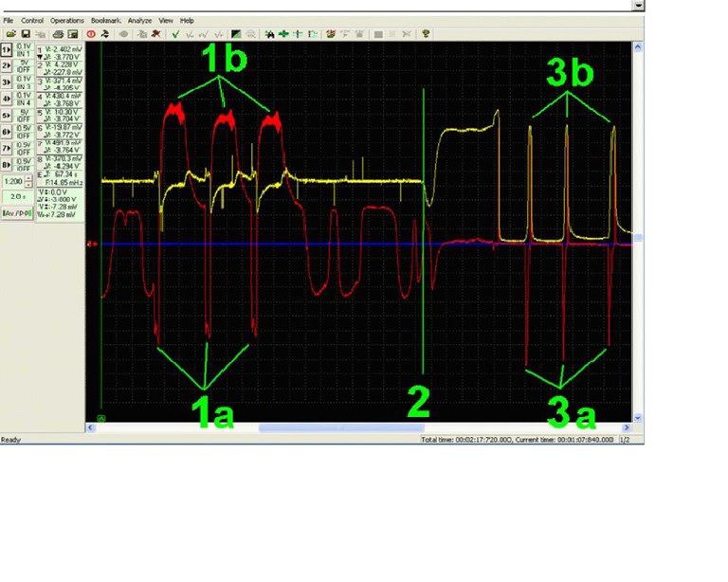Click the grayed magnifier zoom icon

pyautogui.click(x=250, y=34)
